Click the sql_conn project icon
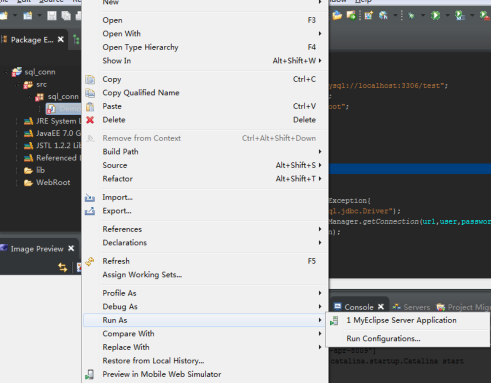Image resolution: width=491 pixels, height=383 pixels. pos(17,72)
